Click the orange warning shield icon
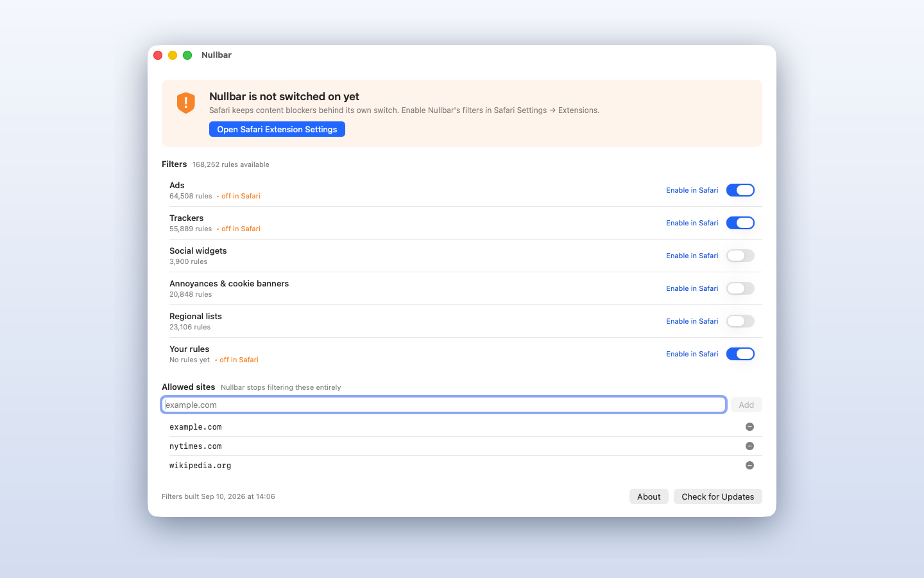 click(186, 103)
